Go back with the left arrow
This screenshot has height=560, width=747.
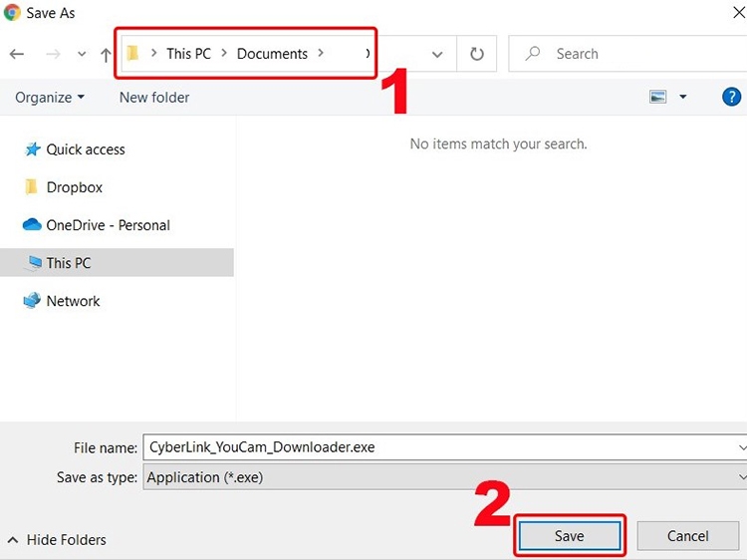(17, 54)
